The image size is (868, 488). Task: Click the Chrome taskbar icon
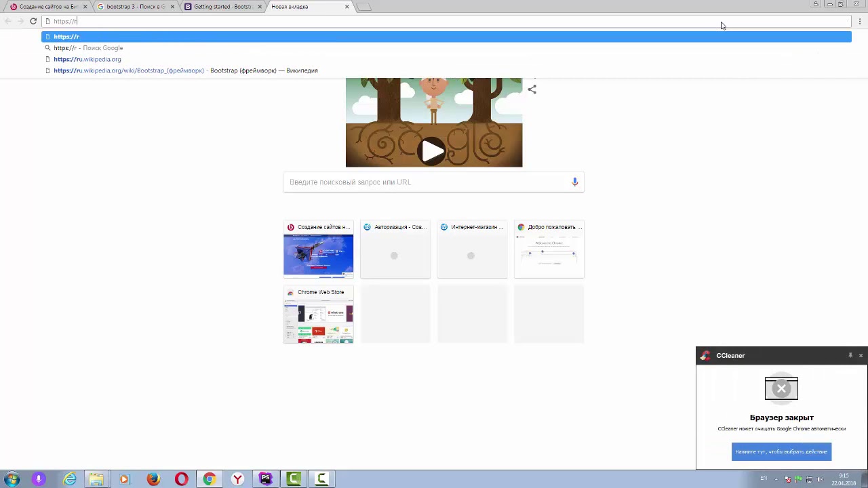pos(209,479)
